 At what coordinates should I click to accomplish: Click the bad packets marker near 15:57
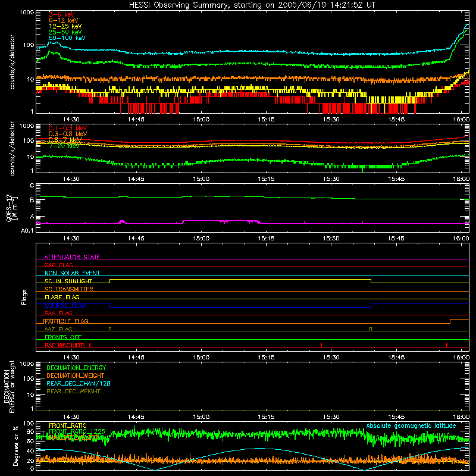[x=447, y=345]
